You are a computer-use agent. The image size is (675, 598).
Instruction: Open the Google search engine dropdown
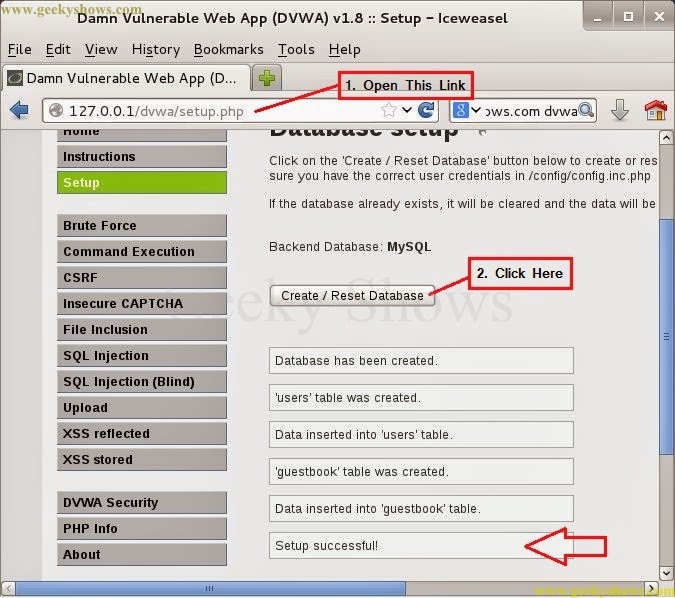coord(466,111)
